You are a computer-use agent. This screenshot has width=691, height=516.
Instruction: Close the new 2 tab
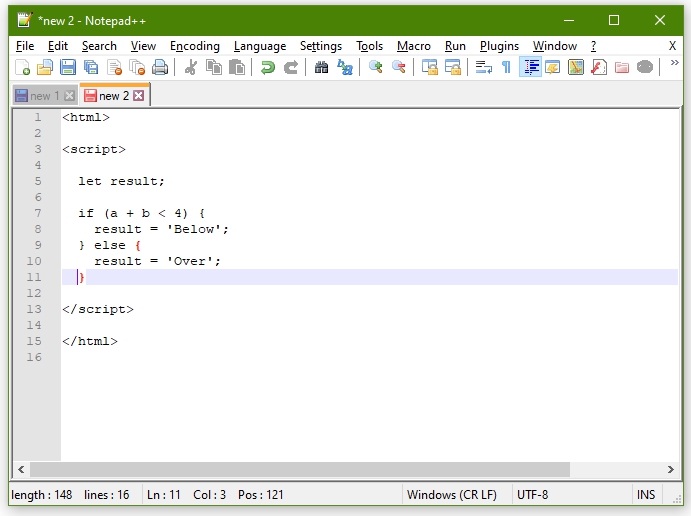138,96
